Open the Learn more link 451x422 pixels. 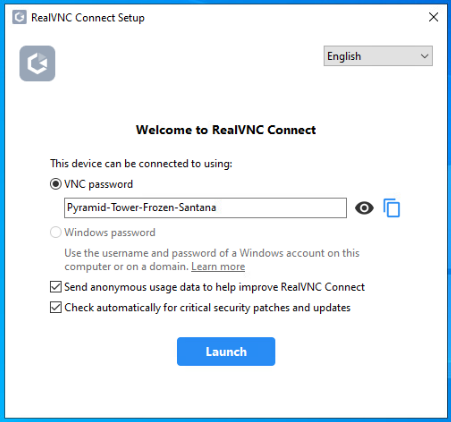tap(218, 267)
